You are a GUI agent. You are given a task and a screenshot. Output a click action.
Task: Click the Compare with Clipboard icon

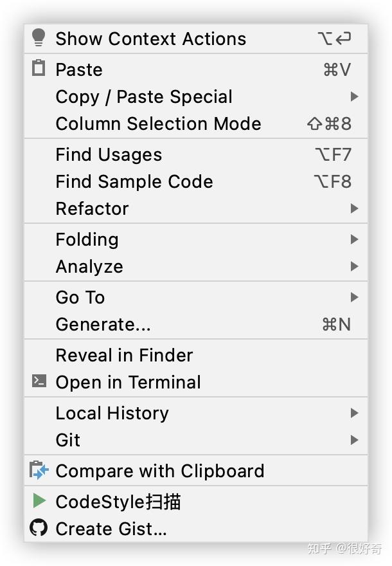tap(40, 471)
